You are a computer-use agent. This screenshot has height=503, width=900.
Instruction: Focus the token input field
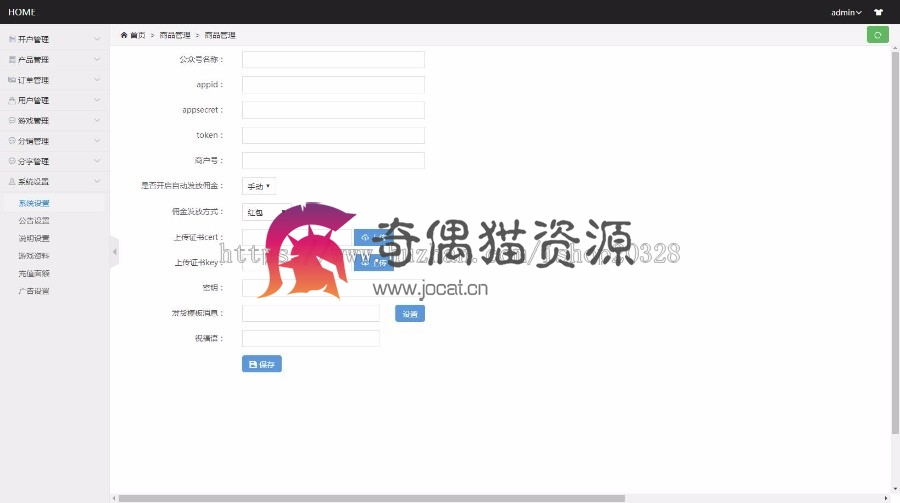tap(333, 135)
